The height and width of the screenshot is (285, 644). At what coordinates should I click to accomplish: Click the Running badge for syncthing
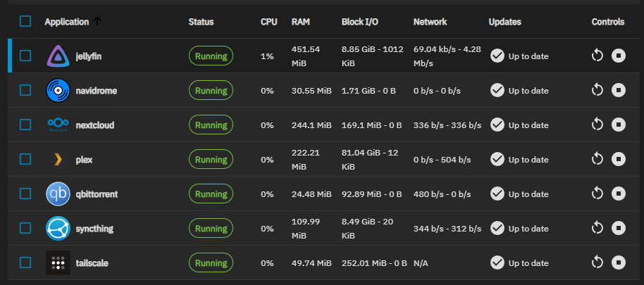[211, 229]
